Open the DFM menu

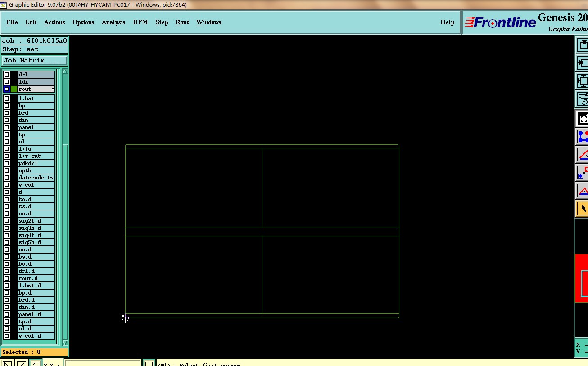(x=140, y=22)
